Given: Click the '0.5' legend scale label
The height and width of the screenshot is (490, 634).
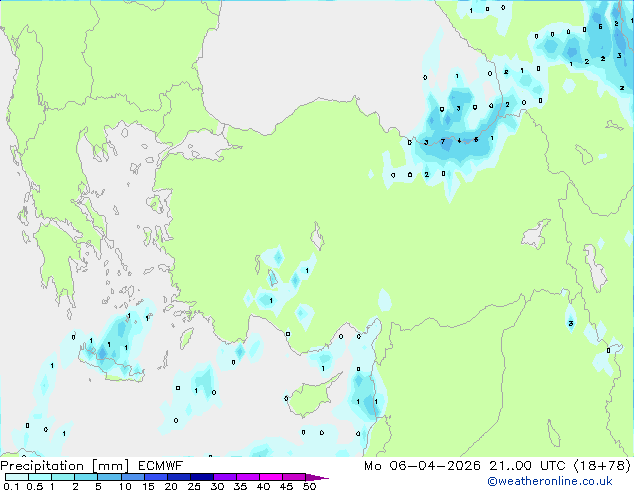Looking at the screenshot, I should (35, 486).
